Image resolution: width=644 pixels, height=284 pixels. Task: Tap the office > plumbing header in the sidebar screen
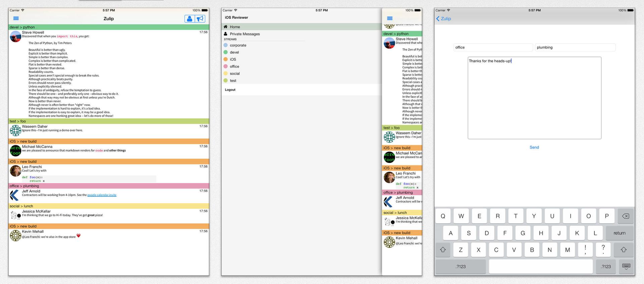click(402, 192)
